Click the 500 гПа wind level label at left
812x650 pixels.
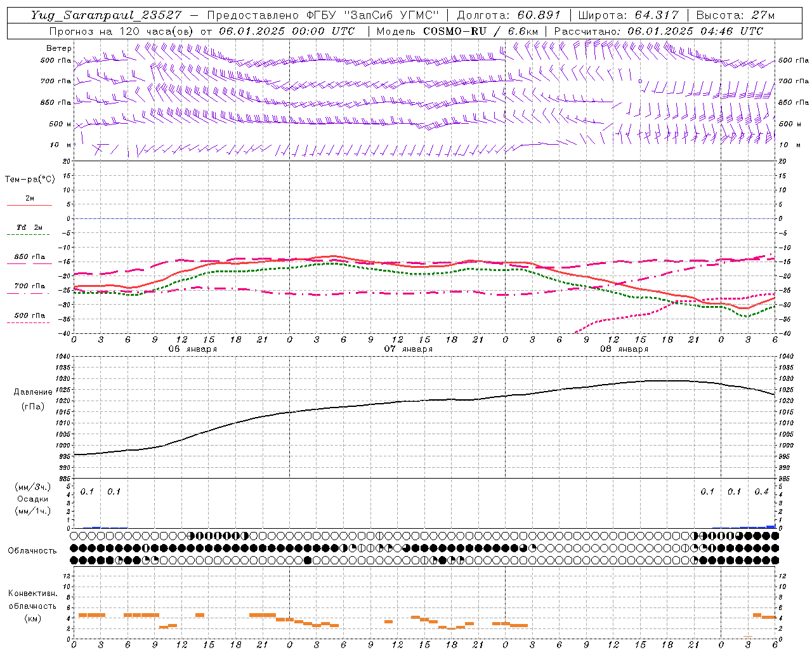tap(56, 61)
